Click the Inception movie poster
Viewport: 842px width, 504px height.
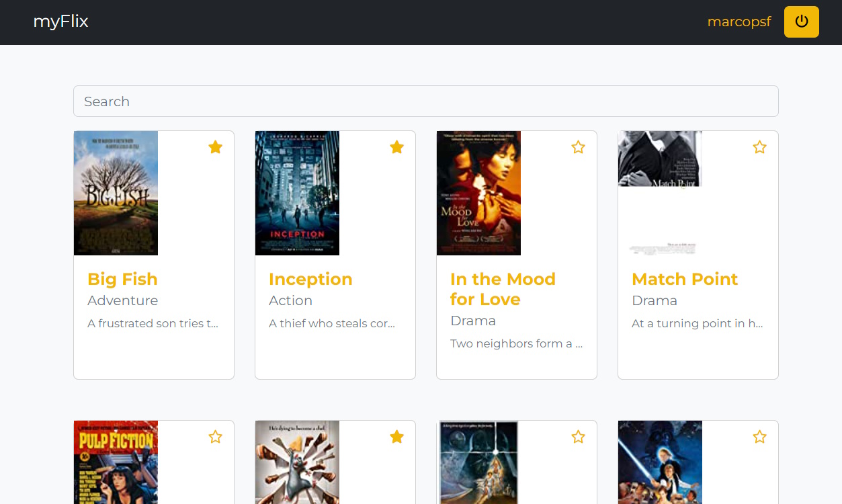297,193
